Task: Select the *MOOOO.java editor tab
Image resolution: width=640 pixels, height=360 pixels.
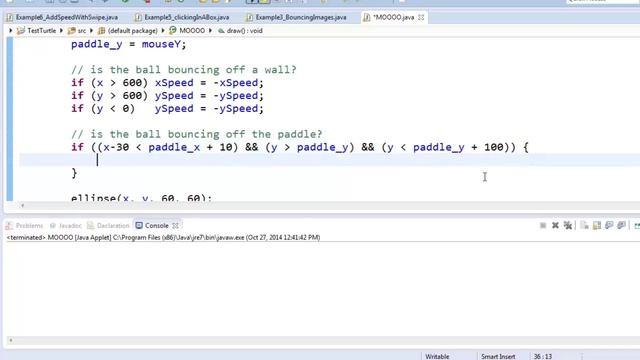Action: (x=393, y=17)
